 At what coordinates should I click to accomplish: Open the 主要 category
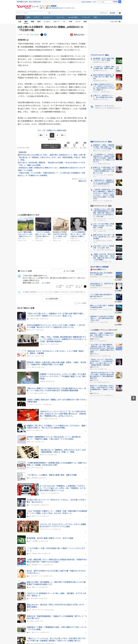[x=20, y=21]
